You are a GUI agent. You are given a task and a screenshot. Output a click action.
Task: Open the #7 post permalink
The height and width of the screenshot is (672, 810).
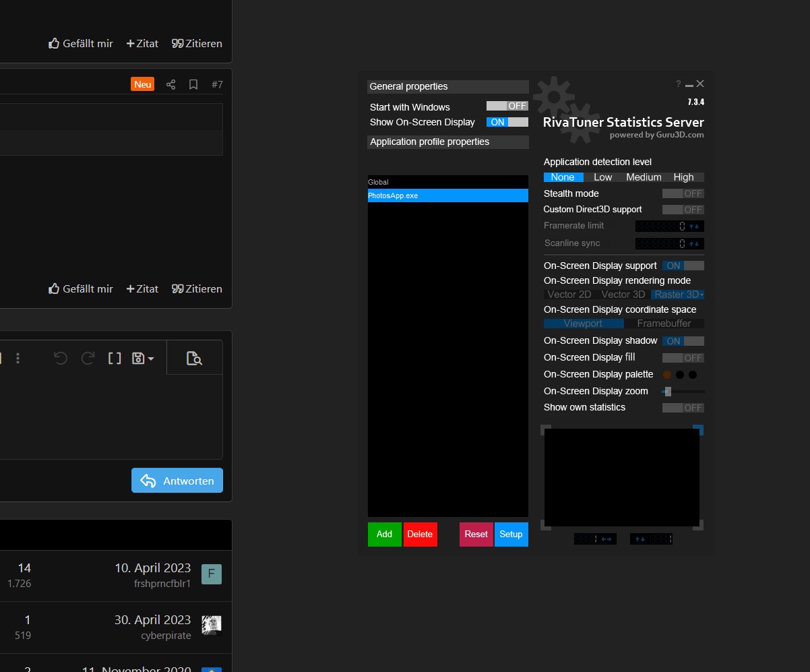217,84
